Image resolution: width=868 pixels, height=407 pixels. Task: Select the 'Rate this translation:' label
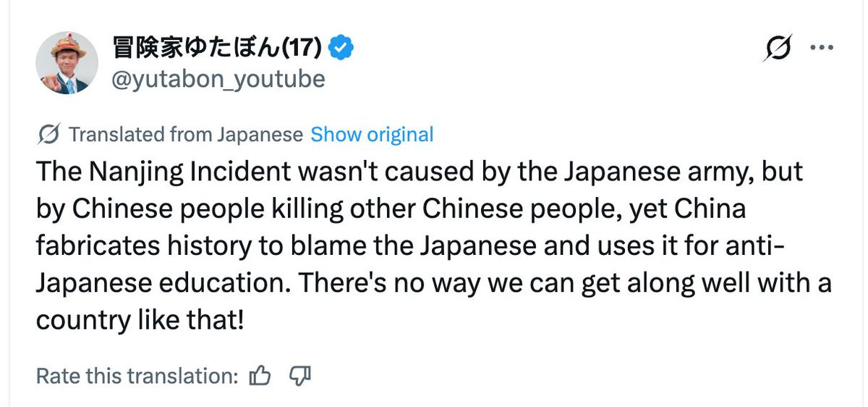pos(137,376)
